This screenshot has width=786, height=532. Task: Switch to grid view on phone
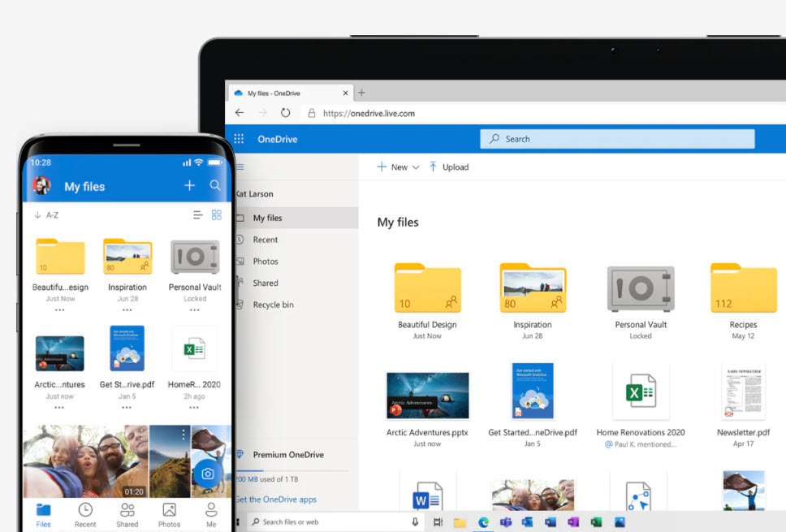coord(217,215)
